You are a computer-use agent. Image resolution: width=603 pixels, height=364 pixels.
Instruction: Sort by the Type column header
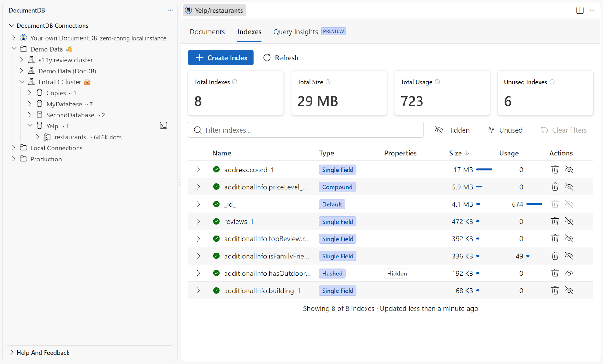point(327,153)
